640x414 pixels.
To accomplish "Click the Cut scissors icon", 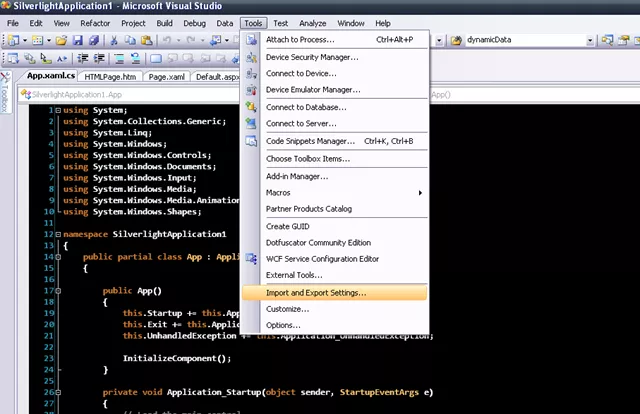I will click(114, 40).
